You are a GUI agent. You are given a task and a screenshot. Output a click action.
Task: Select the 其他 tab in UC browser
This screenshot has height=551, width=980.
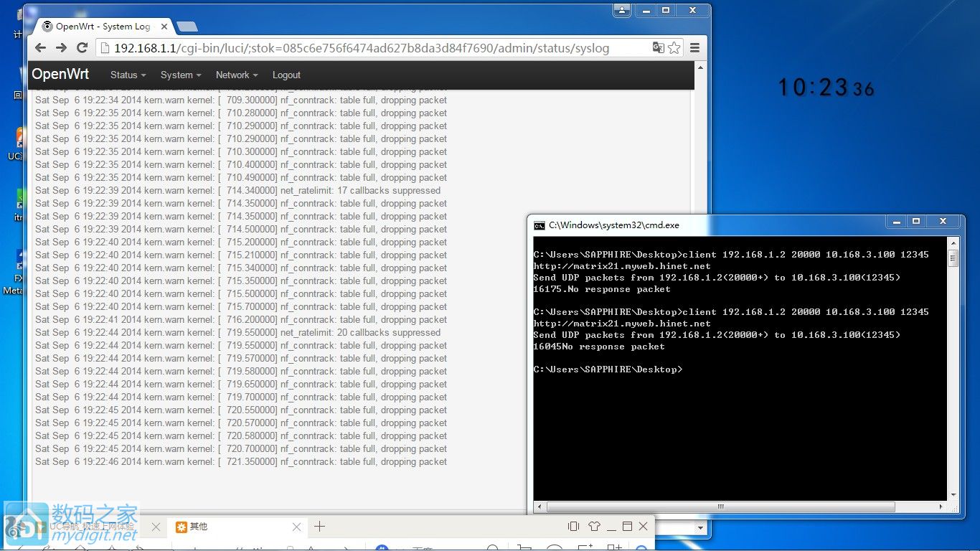237,527
